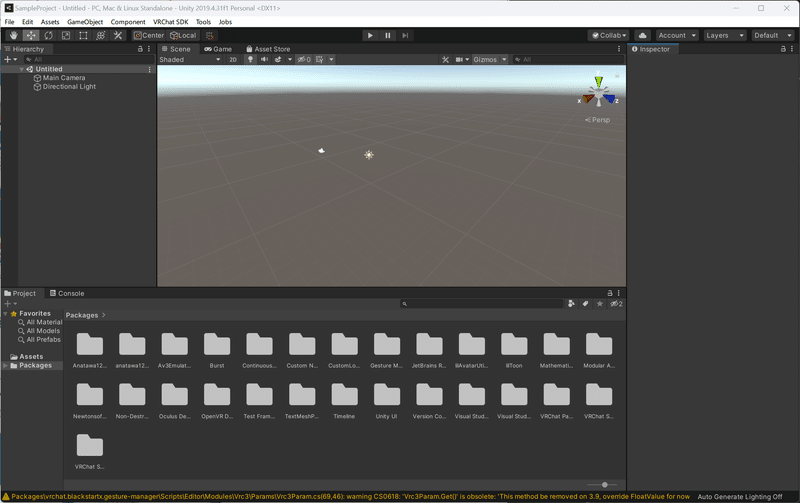Screen dimensions: 800x503
Task: Open search by type filter
Action: click(571, 304)
